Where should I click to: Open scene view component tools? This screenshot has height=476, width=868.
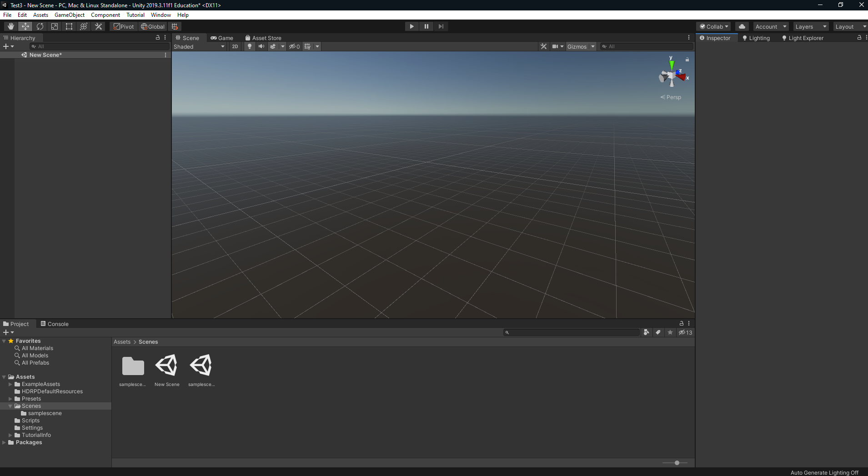543,46
